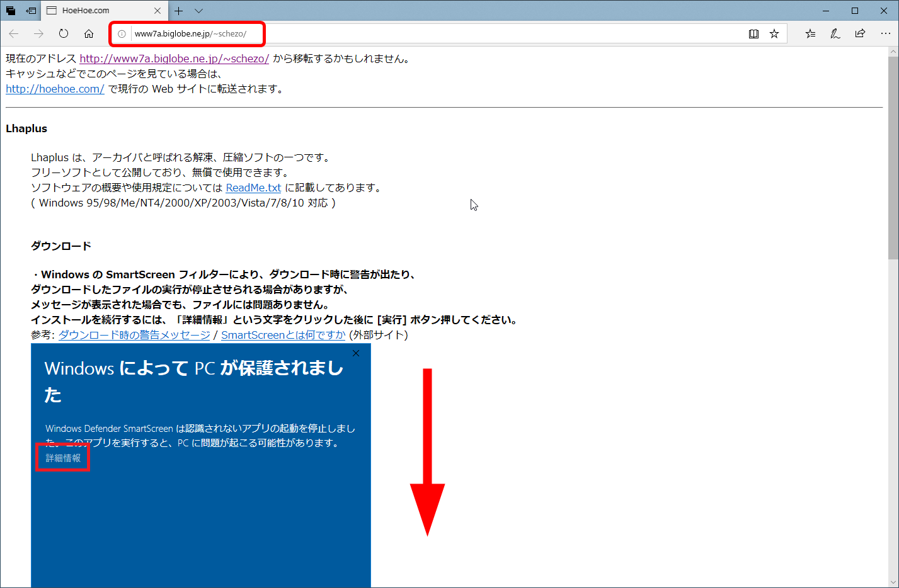Image resolution: width=899 pixels, height=588 pixels.
Task: Go to the Home page icon
Action: pyautogui.click(x=89, y=34)
